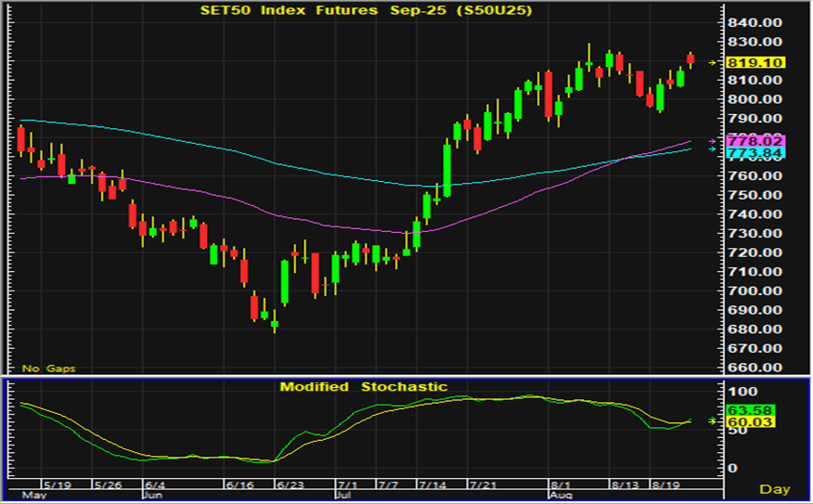This screenshot has height=504, width=813.
Task: Click the 700.00 level on the price axis
Action: click(754, 291)
